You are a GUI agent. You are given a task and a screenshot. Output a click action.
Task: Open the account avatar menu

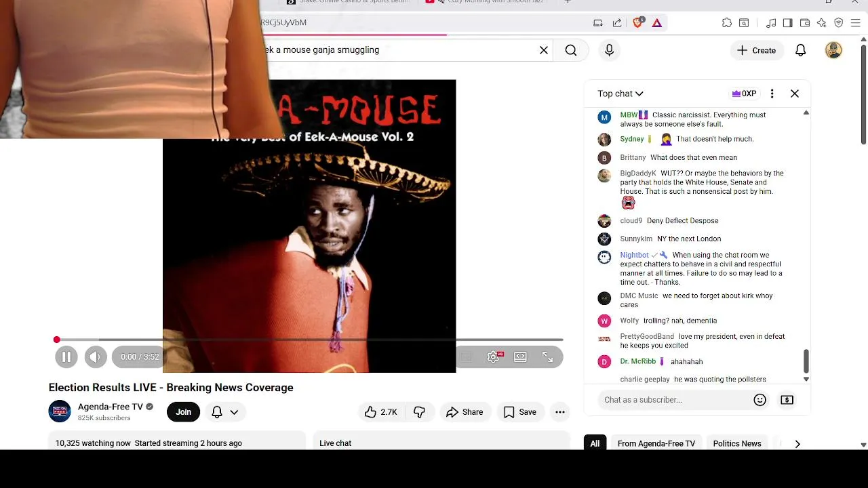[x=833, y=50]
